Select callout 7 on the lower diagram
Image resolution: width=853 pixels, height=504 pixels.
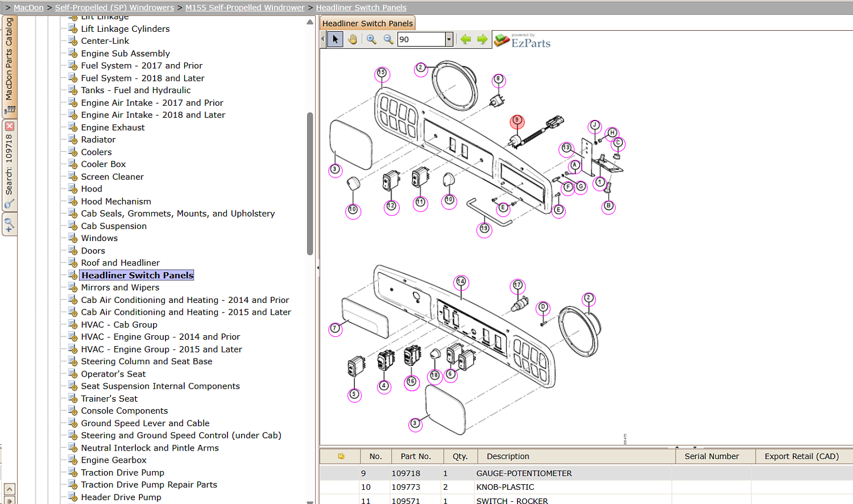(336, 328)
